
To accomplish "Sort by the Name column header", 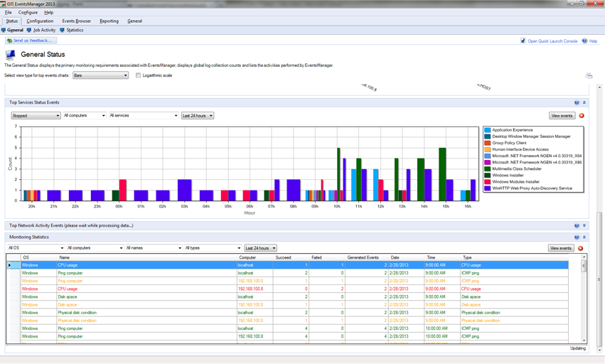I will (146, 257).
